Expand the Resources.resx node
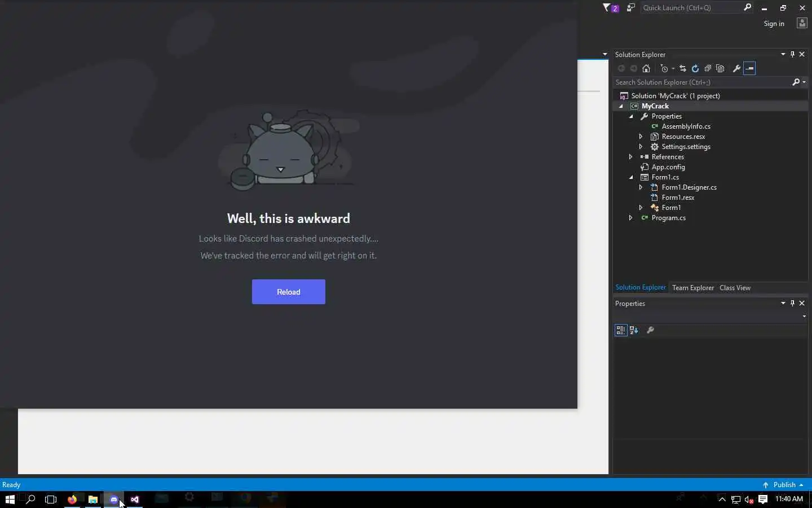Screen dimensions: 812x508 tap(641, 137)
